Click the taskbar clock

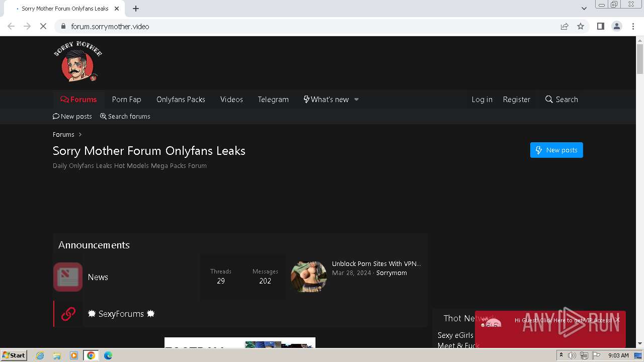(618, 355)
